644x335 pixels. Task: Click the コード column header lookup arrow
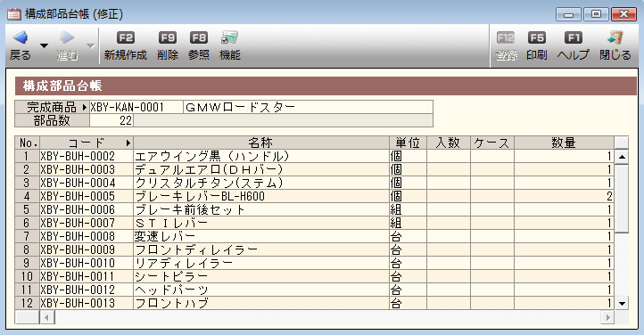[x=128, y=143]
